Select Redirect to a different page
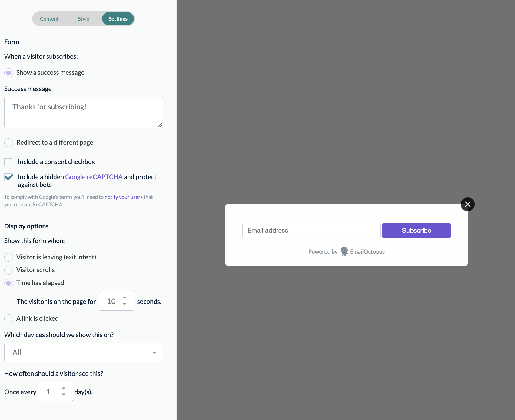 click(x=8, y=143)
